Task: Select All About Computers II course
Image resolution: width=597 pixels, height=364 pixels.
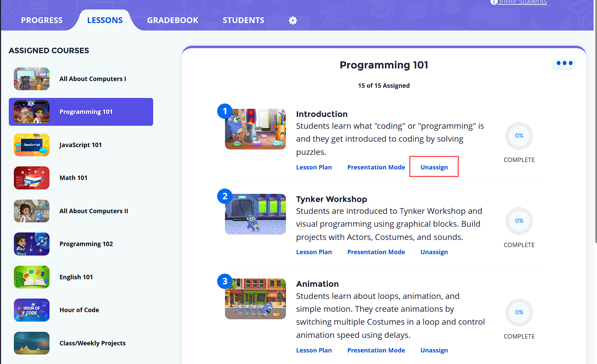Action: (81, 211)
